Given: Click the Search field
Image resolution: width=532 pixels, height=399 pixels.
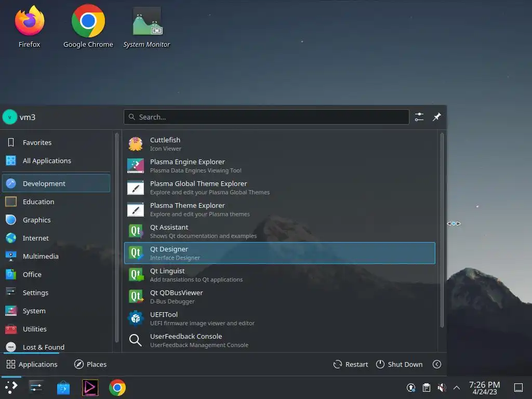Looking at the screenshot, I should pos(267,117).
